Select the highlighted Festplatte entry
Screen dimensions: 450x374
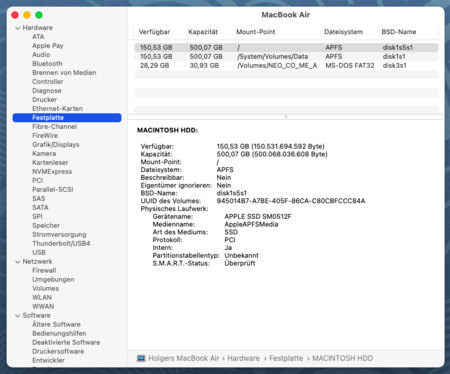coord(67,118)
